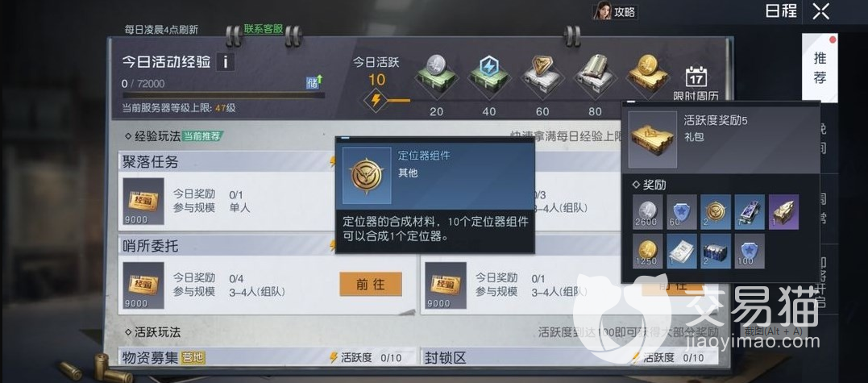This screenshot has width=868, height=383.
Task: Click the 今日活动经验 progress bar
Action: [x=223, y=94]
